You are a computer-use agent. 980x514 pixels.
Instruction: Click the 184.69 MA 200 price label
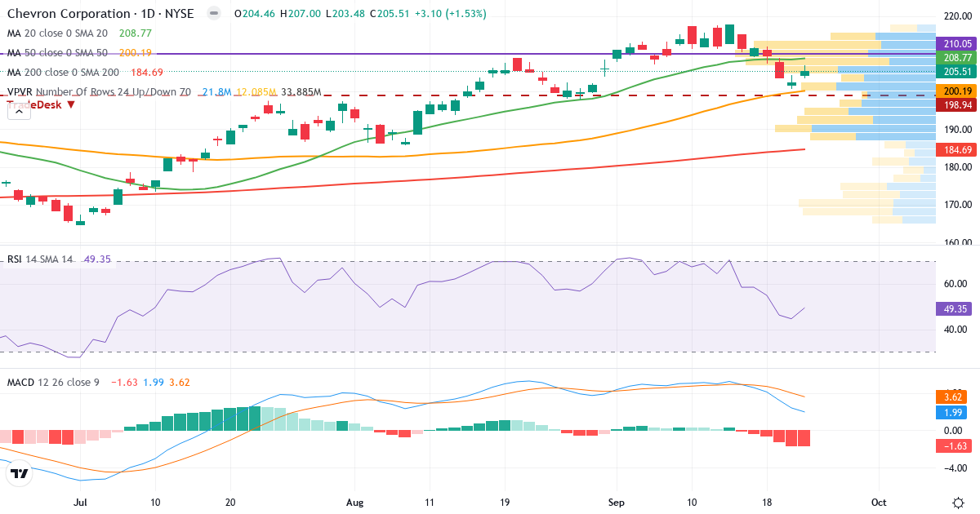pos(957,150)
